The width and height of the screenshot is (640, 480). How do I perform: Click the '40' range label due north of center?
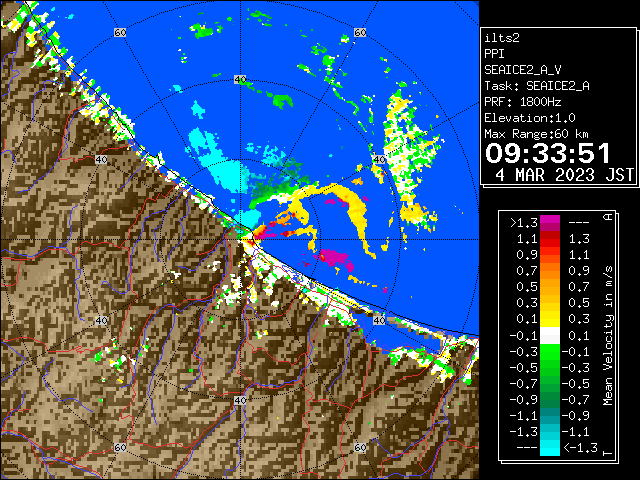pyautogui.click(x=240, y=80)
